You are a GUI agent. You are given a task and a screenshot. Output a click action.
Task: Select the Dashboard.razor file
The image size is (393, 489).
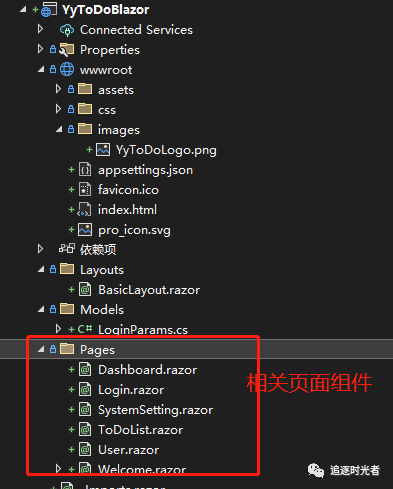(147, 370)
